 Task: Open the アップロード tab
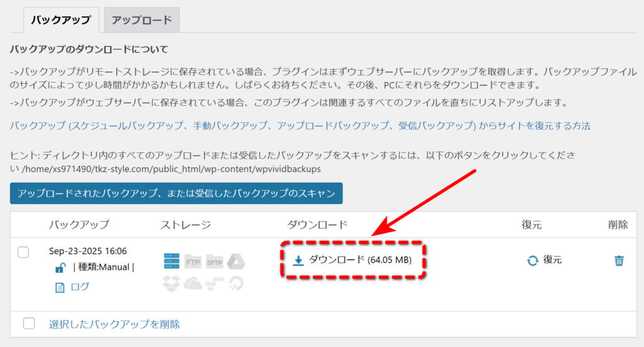click(x=142, y=20)
